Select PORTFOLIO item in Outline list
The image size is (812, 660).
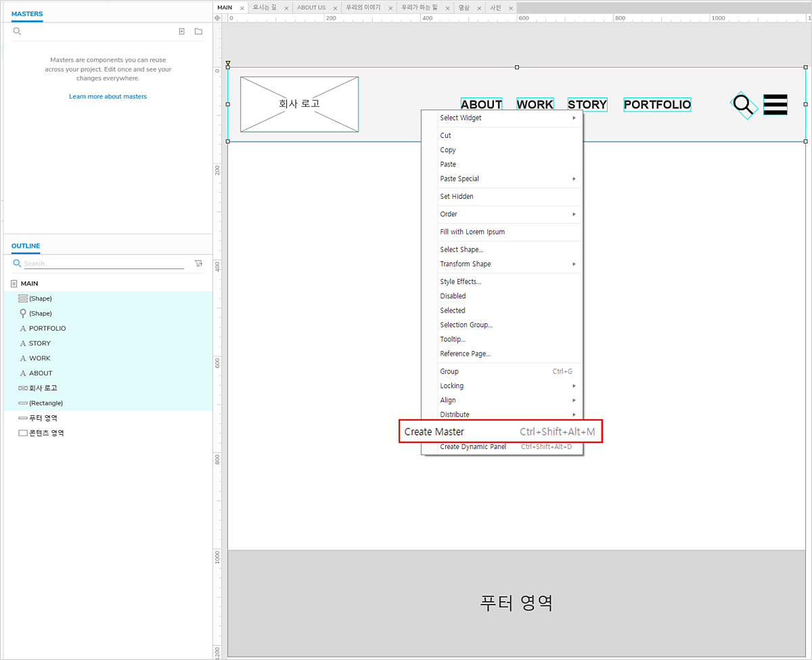pos(47,329)
